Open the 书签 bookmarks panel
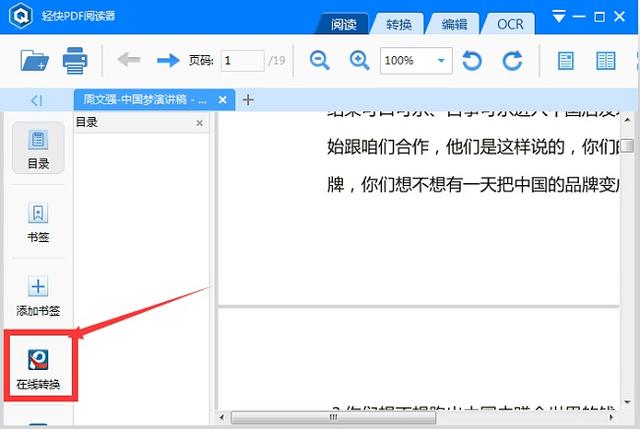This screenshot has width=640, height=429. 38,223
